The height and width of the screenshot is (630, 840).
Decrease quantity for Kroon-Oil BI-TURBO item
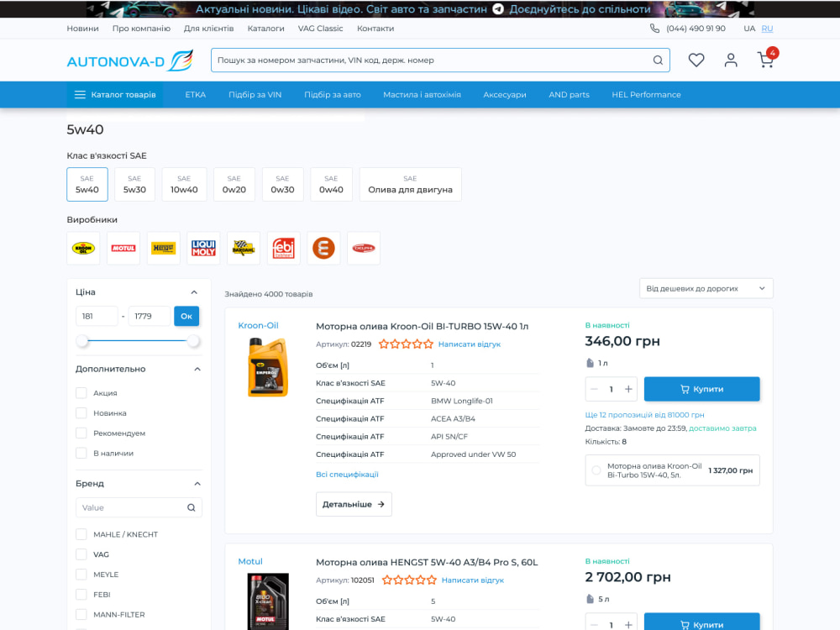click(594, 390)
